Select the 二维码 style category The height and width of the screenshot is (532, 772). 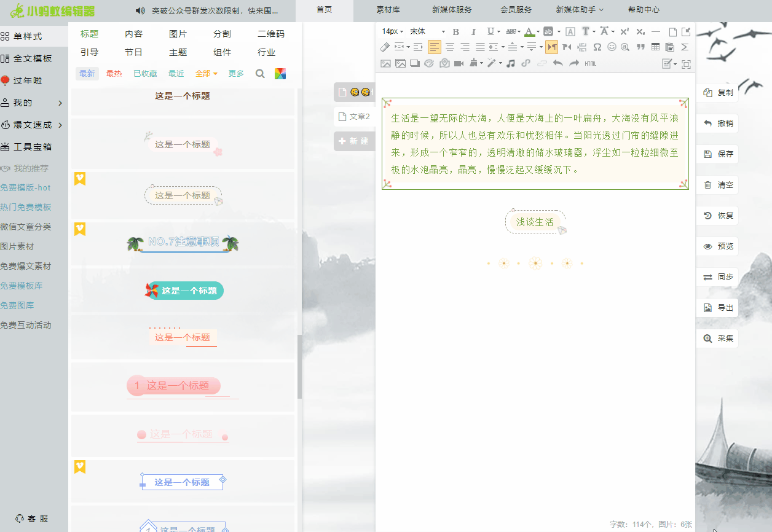(271, 34)
